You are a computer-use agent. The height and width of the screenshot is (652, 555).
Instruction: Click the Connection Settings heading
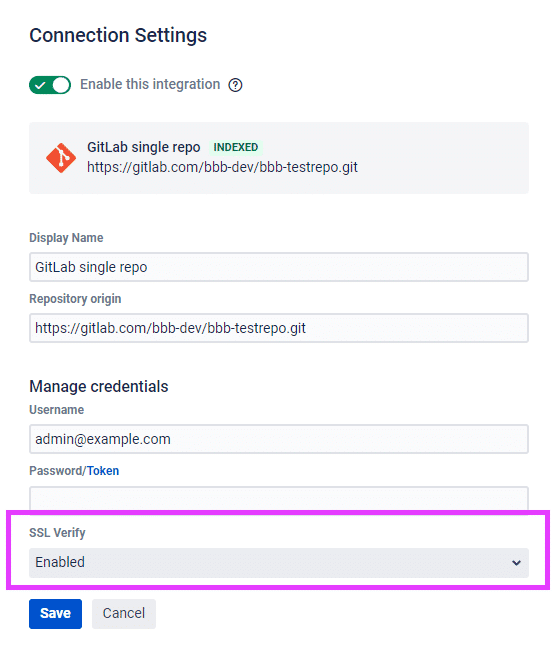pyautogui.click(x=118, y=35)
